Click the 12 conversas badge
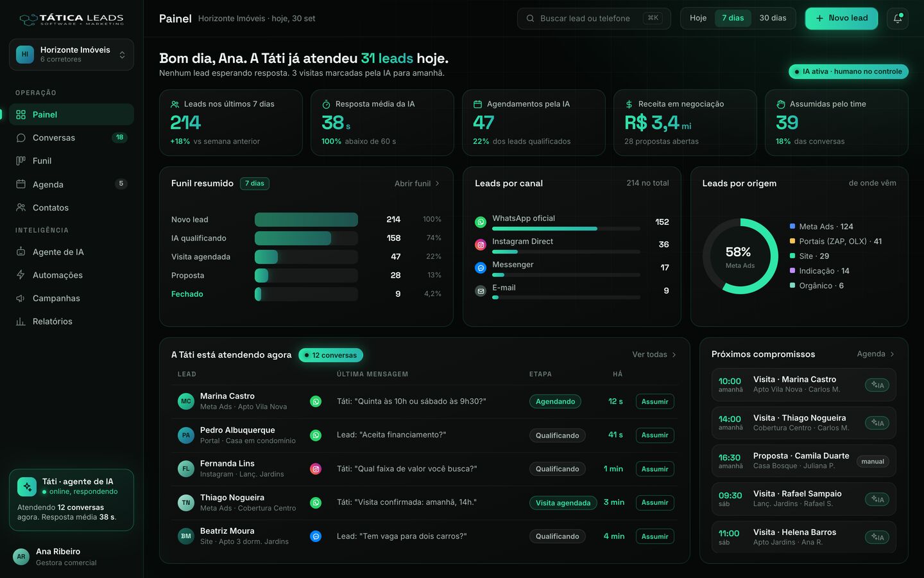Viewport: 924px width, 578px height. 330,355
